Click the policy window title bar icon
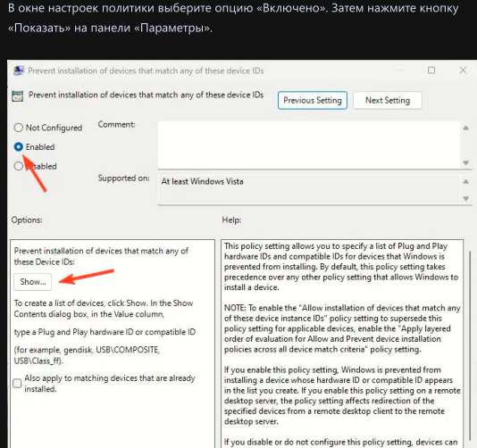The image size is (477, 448). 19,71
